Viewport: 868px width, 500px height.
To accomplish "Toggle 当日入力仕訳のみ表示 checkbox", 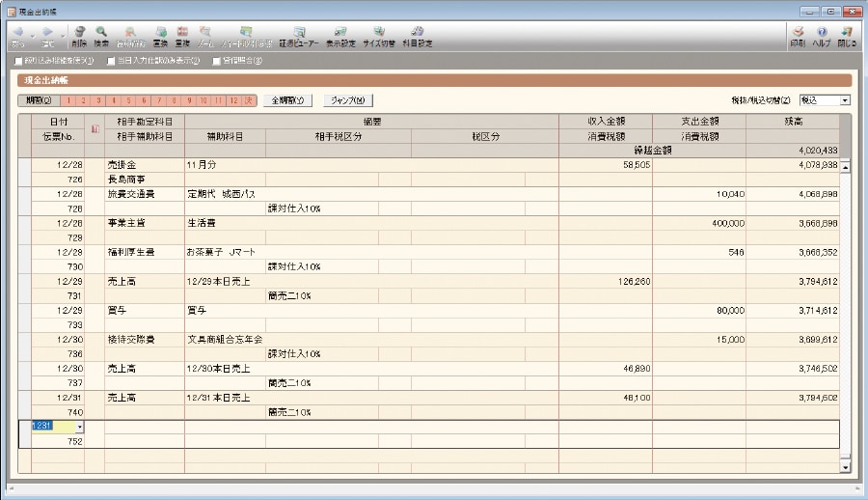I will [110, 62].
